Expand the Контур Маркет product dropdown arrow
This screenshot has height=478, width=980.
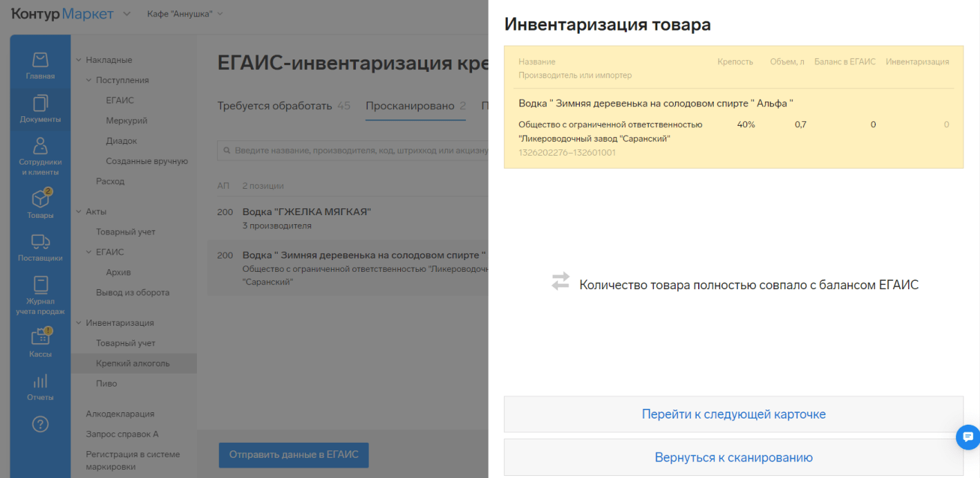126,14
